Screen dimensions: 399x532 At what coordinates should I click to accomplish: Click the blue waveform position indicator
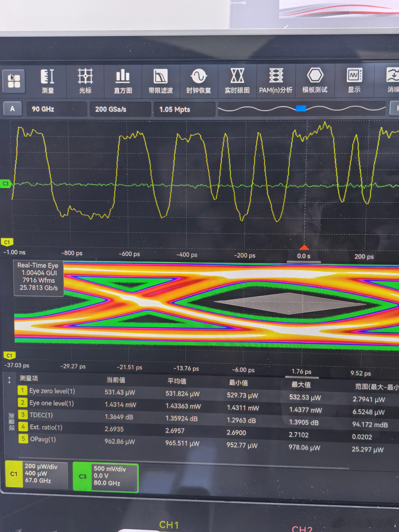[x=301, y=108]
